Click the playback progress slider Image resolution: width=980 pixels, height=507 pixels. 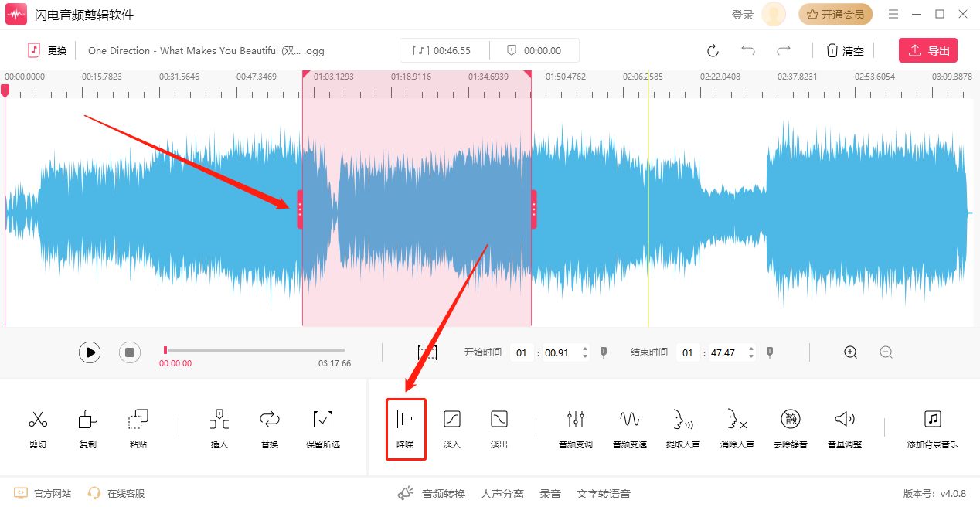[254, 350]
